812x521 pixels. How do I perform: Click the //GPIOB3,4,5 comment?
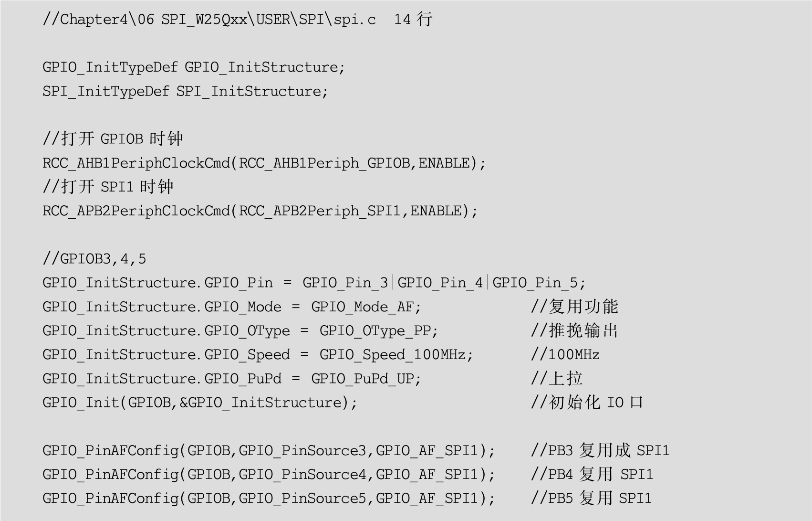click(94, 259)
